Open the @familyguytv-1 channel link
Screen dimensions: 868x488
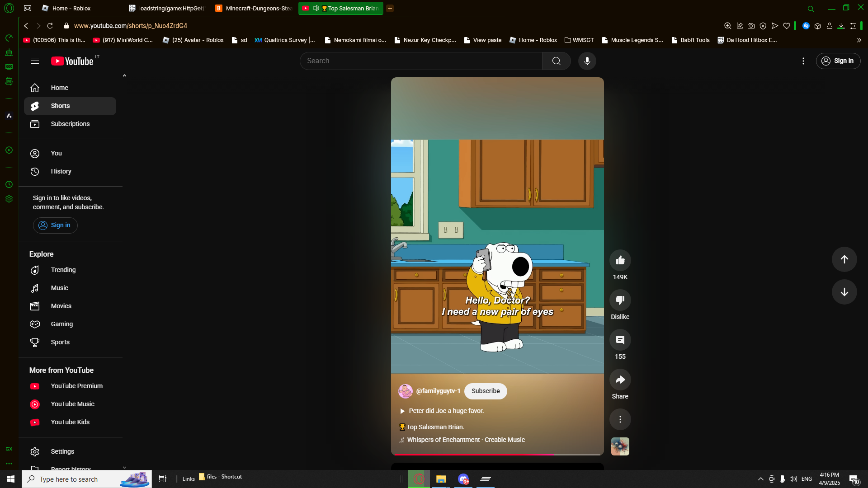pos(438,391)
